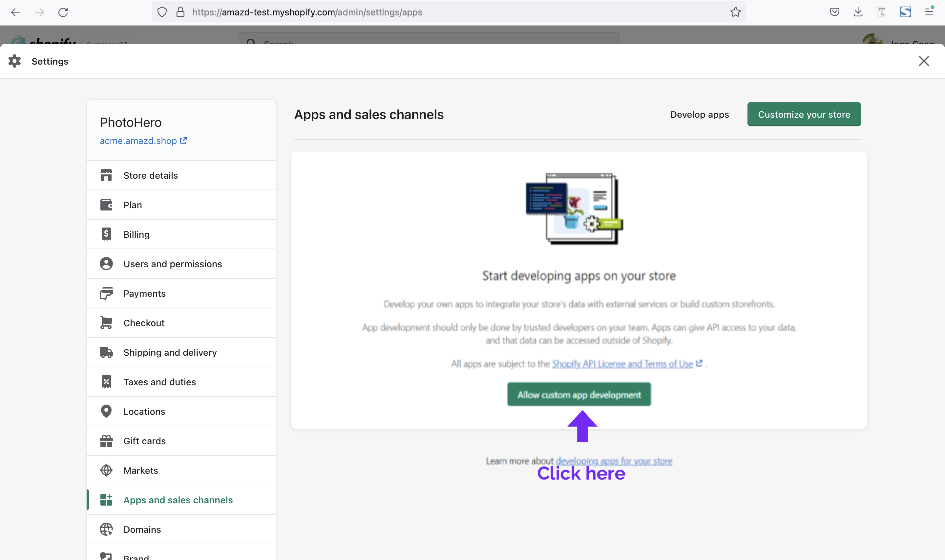
Task: Click the Payments cards icon
Action: (106, 293)
